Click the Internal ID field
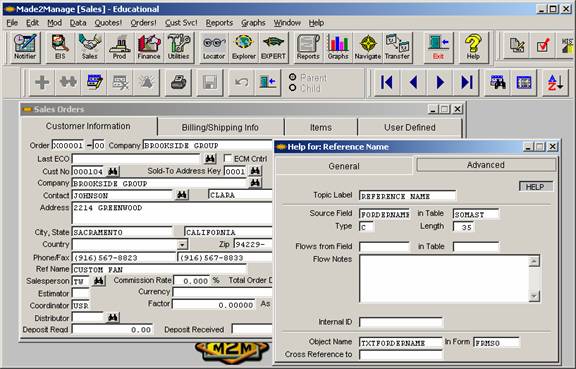The width and height of the screenshot is (576, 369). pyautogui.click(x=401, y=322)
